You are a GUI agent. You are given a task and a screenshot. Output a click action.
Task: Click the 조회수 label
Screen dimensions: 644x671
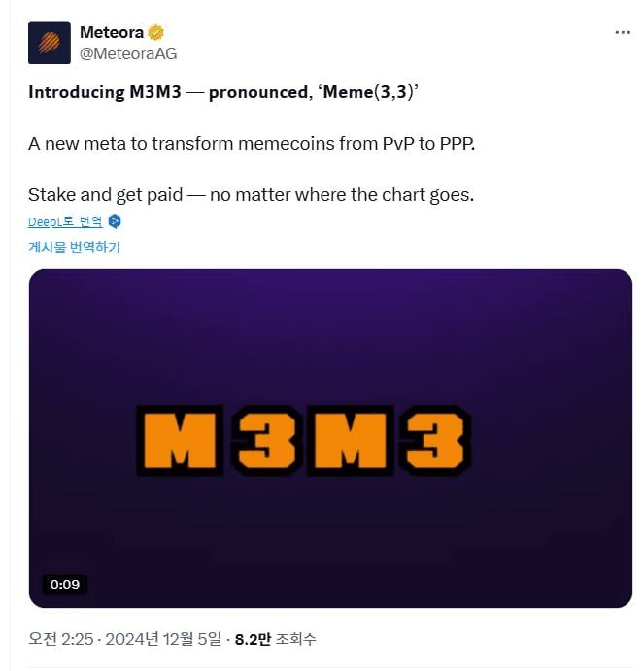click(295, 639)
